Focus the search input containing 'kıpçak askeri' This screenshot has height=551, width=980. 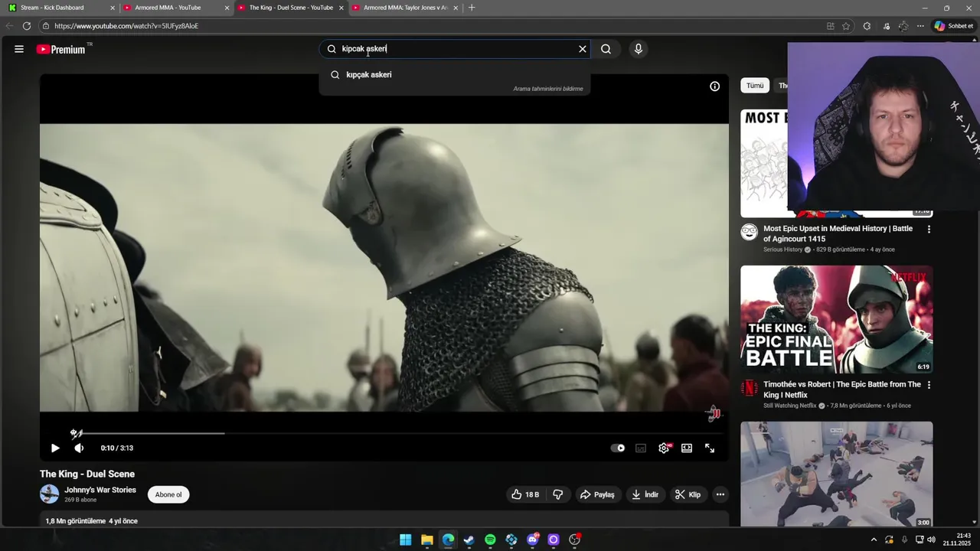pos(456,49)
